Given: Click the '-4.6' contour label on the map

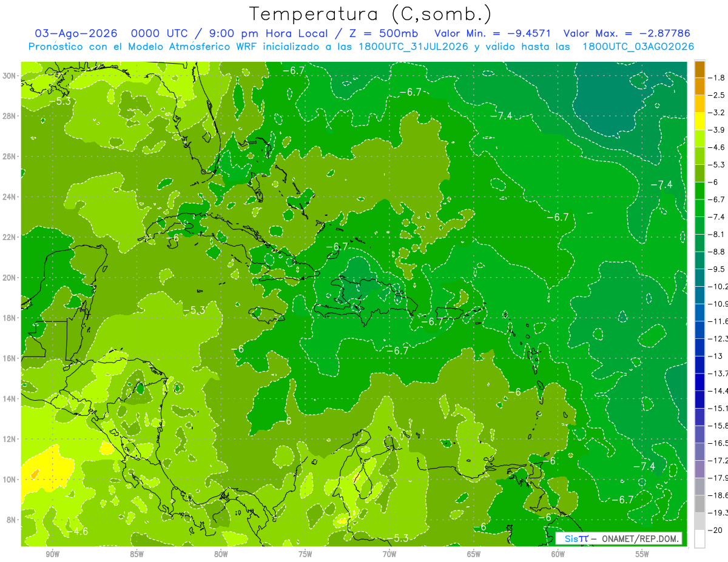Looking at the screenshot, I should (77, 532).
